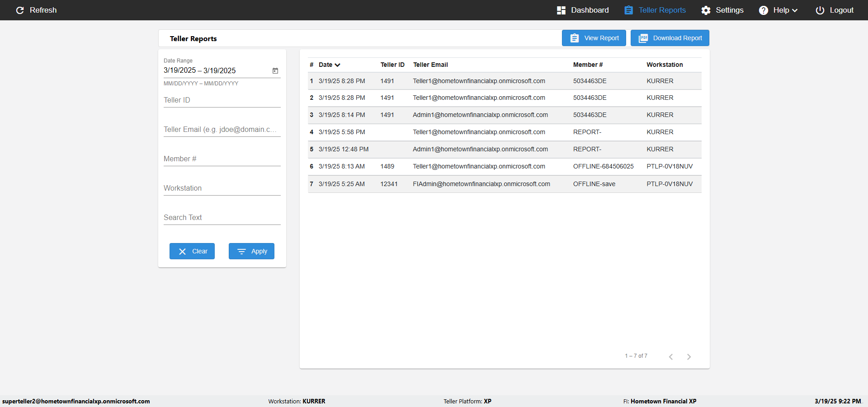Select row with date 3/19/25 8:14 PM
Screen dimensions: 868x407
pyautogui.click(x=505, y=115)
